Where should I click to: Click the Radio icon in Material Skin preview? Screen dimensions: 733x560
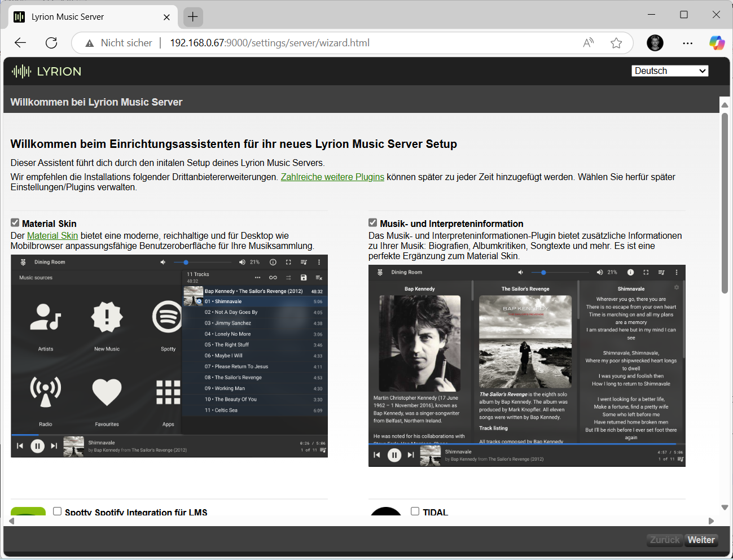45,391
